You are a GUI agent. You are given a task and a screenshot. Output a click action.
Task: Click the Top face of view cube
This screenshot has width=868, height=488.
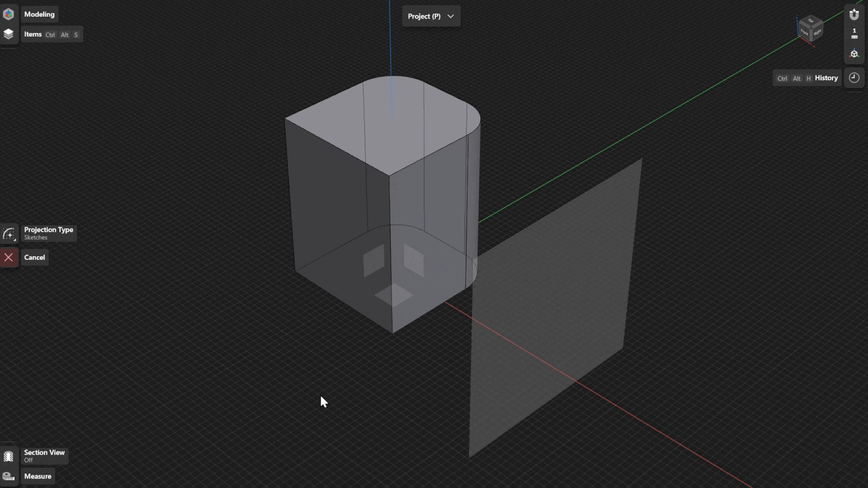(811, 21)
